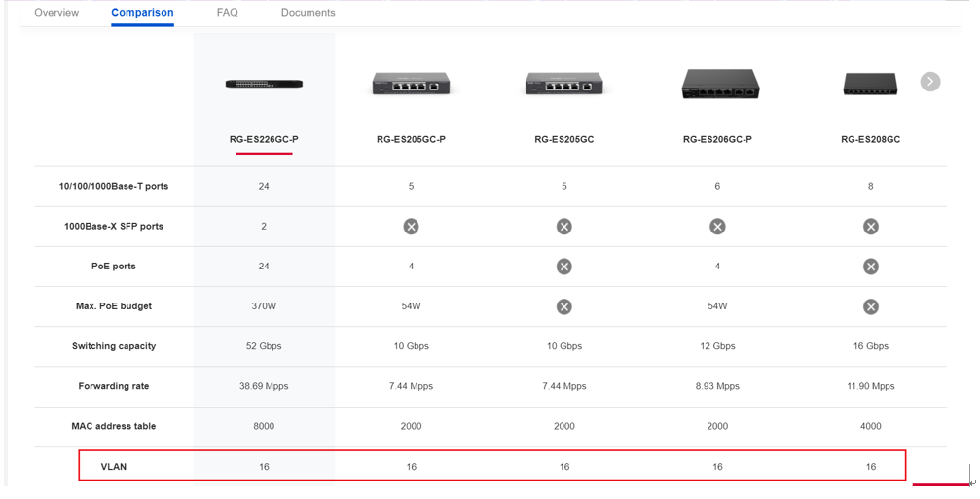Image resolution: width=980 pixels, height=499 pixels.
Task: Open the FAQ tab
Action: coord(228,13)
